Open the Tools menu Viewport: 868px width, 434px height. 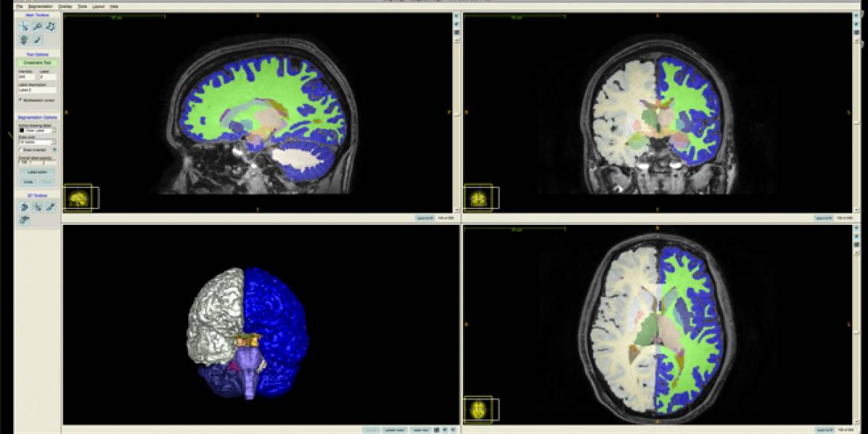tap(82, 6)
